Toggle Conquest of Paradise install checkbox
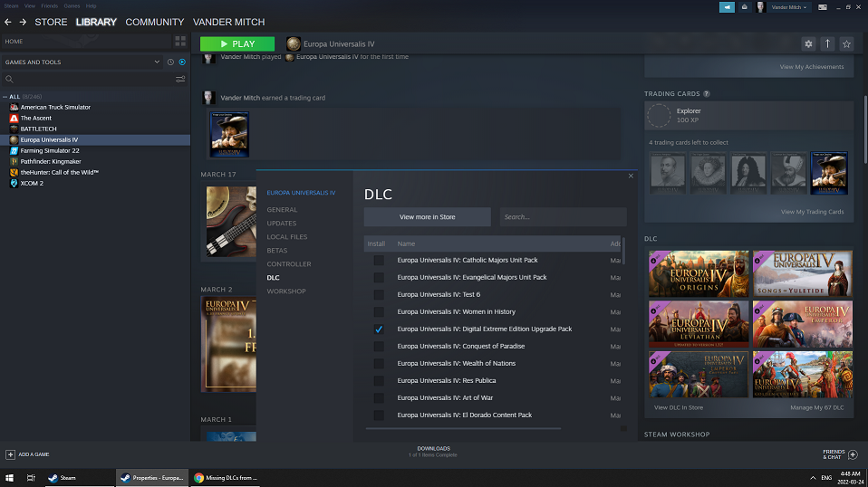 pos(379,346)
